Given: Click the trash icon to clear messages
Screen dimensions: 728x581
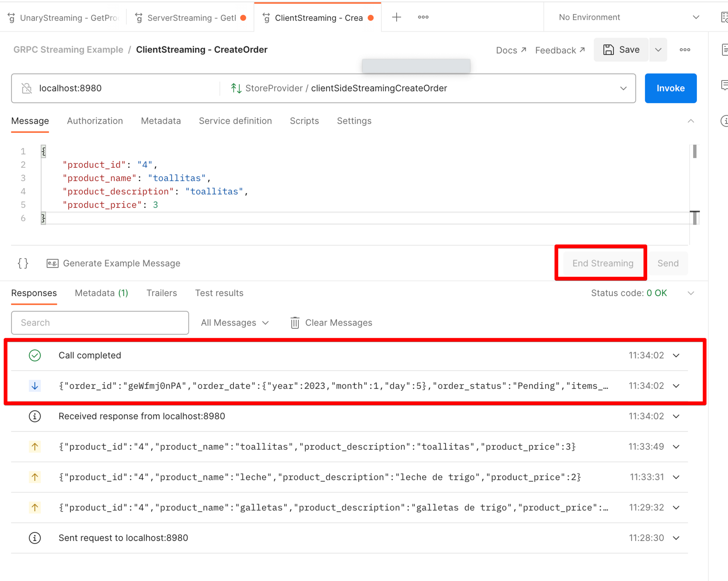Looking at the screenshot, I should coord(295,323).
